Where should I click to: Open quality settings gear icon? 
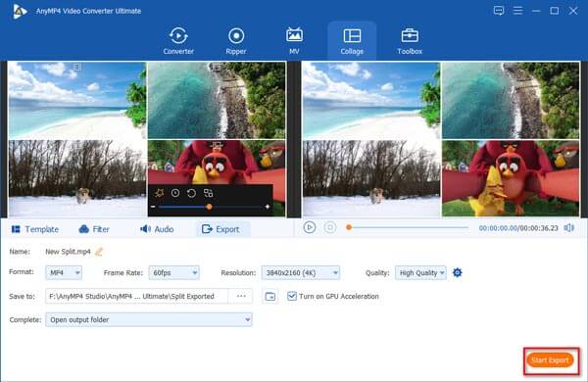point(457,272)
